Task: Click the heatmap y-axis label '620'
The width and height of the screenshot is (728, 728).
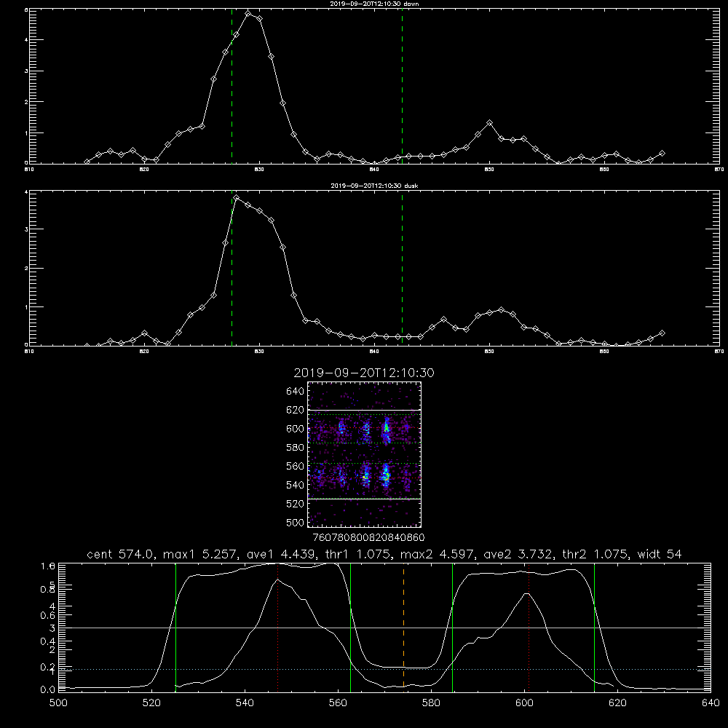Action: [x=296, y=410]
